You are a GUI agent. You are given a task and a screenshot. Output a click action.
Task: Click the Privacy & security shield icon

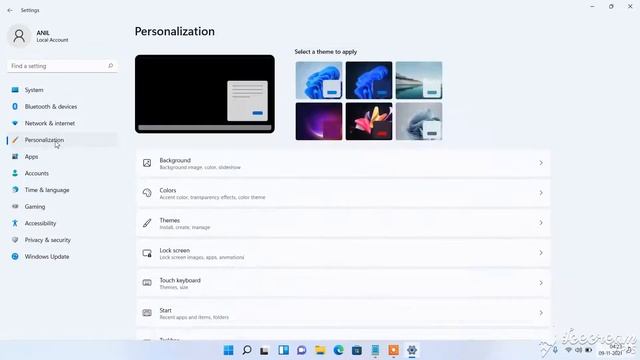[15, 240]
